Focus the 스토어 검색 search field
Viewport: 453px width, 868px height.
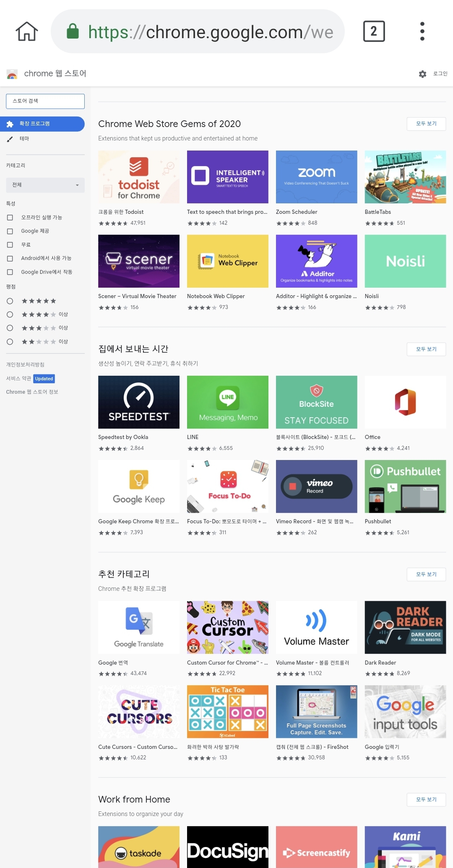click(45, 101)
